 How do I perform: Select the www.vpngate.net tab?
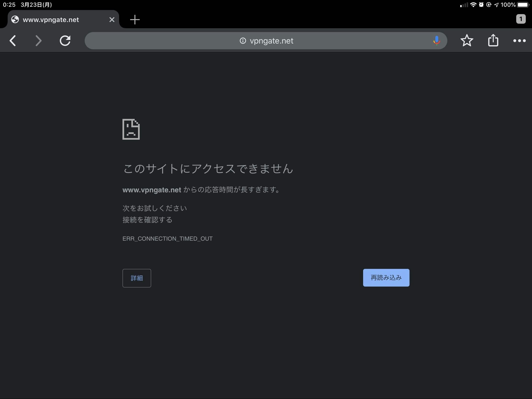point(63,19)
